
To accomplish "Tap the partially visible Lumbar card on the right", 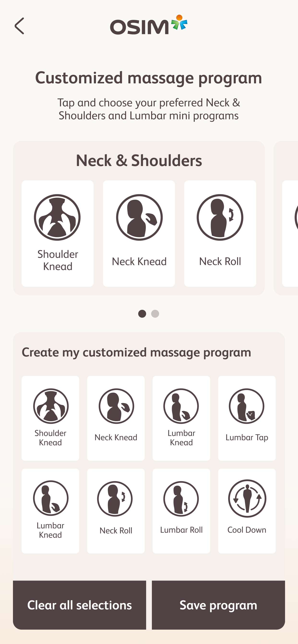I will pyautogui.click(x=286, y=218).
